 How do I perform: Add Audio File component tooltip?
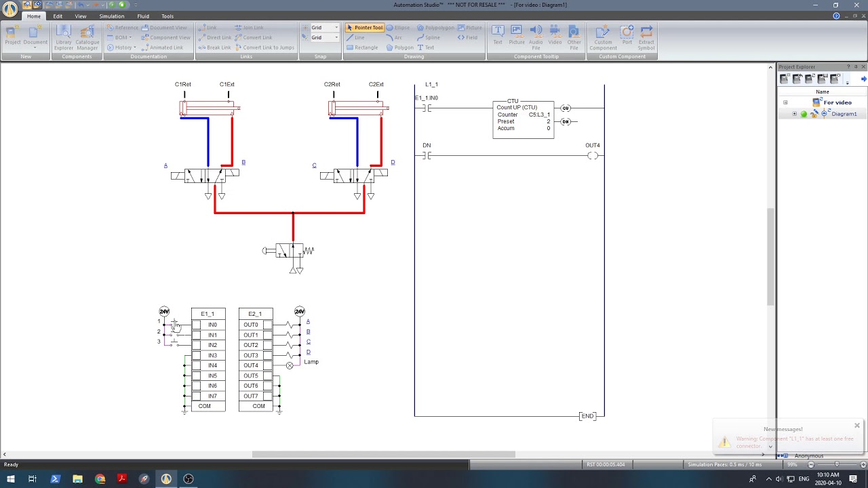[536, 37]
